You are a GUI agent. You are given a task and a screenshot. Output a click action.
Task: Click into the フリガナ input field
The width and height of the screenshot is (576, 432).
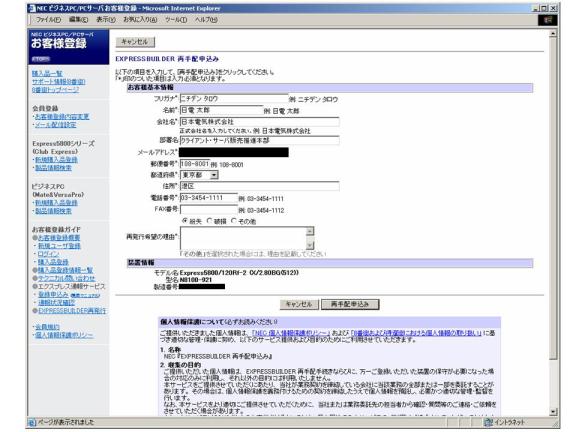point(234,98)
